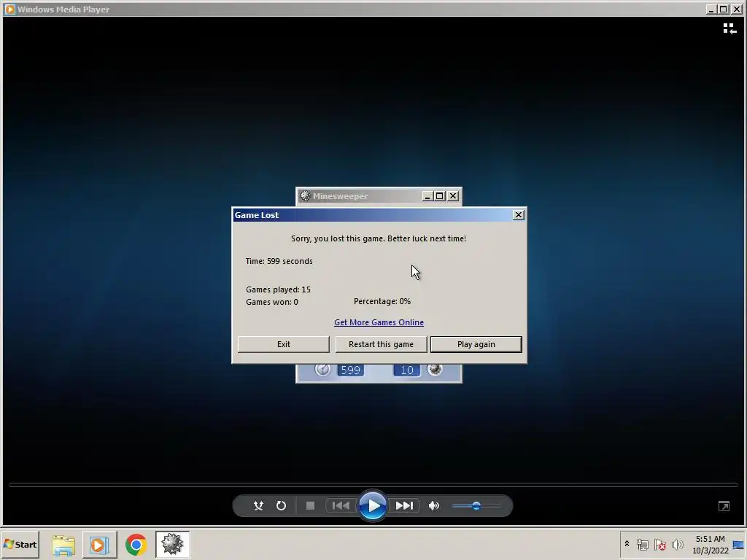The image size is (747, 560).
Task: Adjust the media player volume slider
Action: click(476, 506)
